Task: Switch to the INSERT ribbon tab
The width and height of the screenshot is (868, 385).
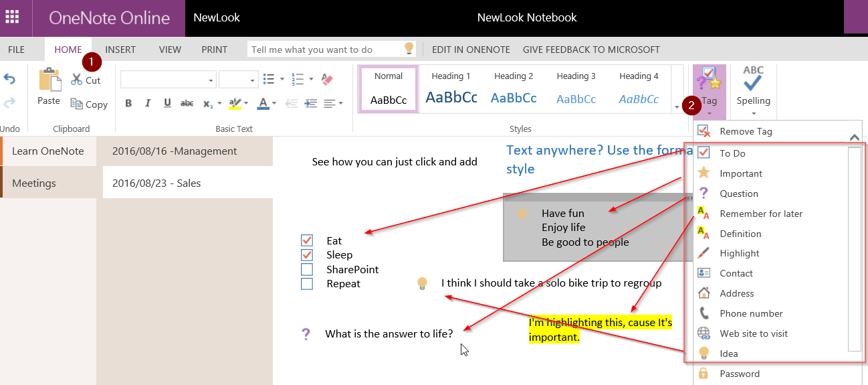Action: [120, 50]
